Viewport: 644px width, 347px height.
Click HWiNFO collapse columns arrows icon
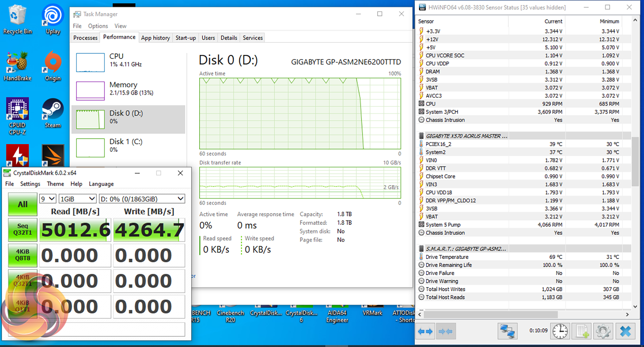[x=446, y=332]
